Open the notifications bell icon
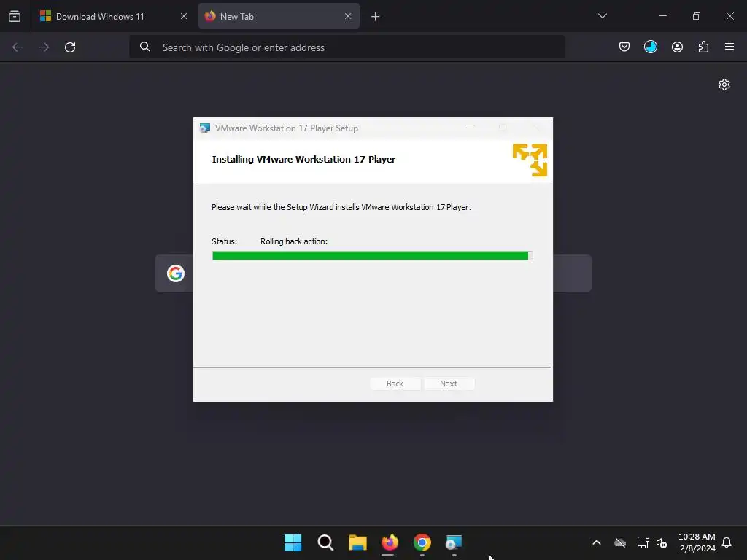The width and height of the screenshot is (747, 560). [727, 542]
